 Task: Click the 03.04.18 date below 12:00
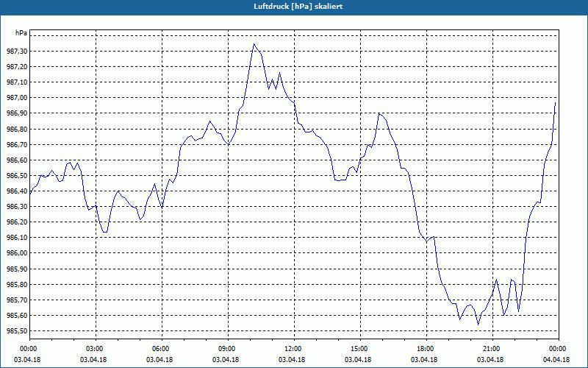pyautogui.click(x=292, y=360)
